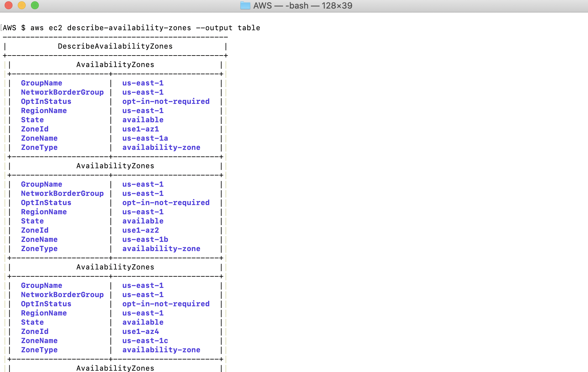
Task: Click 'State' label in the second zone block
Action: pos(32,221)
